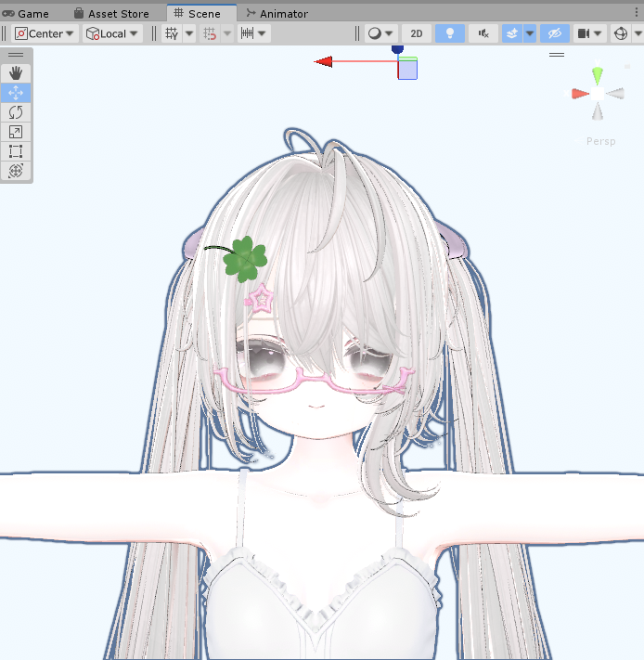Screen dimensions: 644x660
Task: Toggle scene lighting bulb
Action: click(x=450, y=33)
